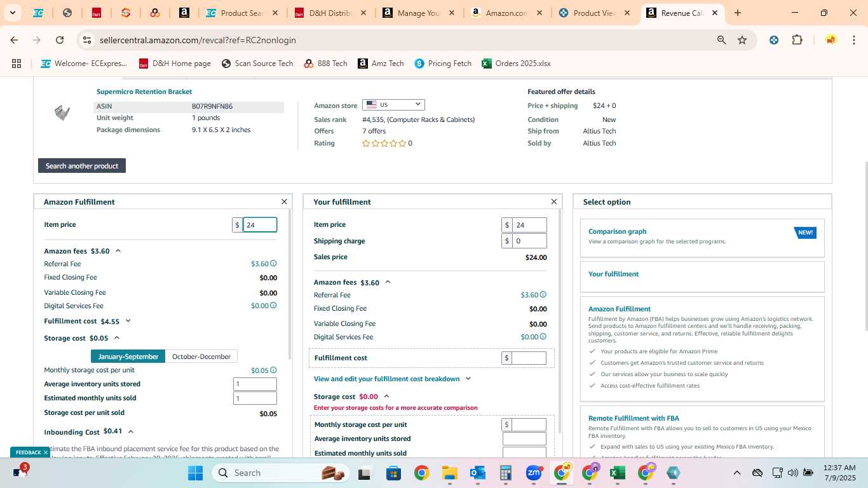Click the blue extension icon beside bookmark star
The image size is (868, 488).
pos(774,40)
